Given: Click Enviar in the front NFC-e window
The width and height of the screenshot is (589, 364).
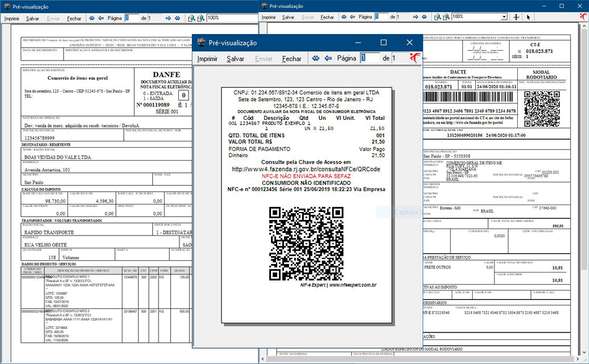Looking at the screenshot, I should tap(264, 59).
